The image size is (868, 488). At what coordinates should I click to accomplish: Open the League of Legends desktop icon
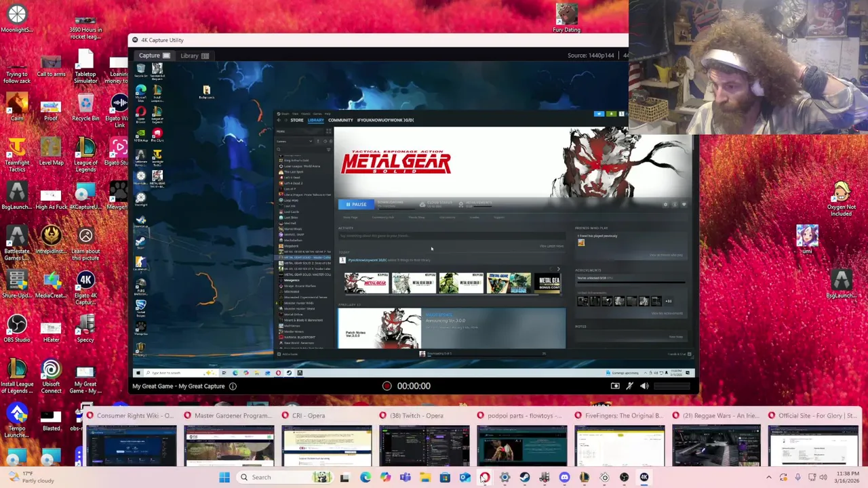click(85, 155)
